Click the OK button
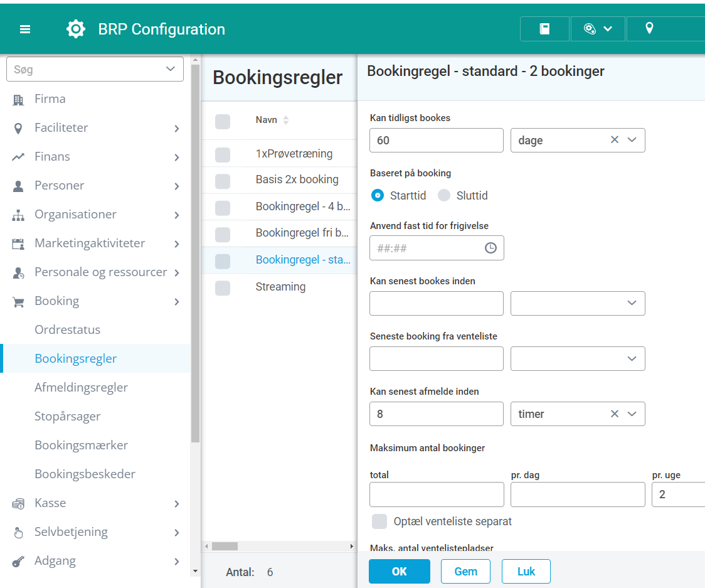This screenshot has height=588, width=705. coord(399,572)
